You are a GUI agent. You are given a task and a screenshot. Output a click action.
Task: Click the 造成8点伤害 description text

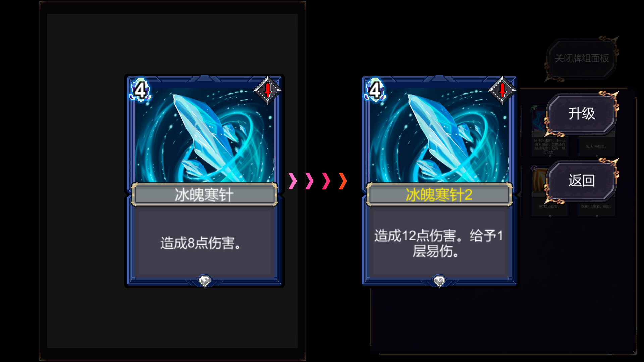tap(201, 243)
